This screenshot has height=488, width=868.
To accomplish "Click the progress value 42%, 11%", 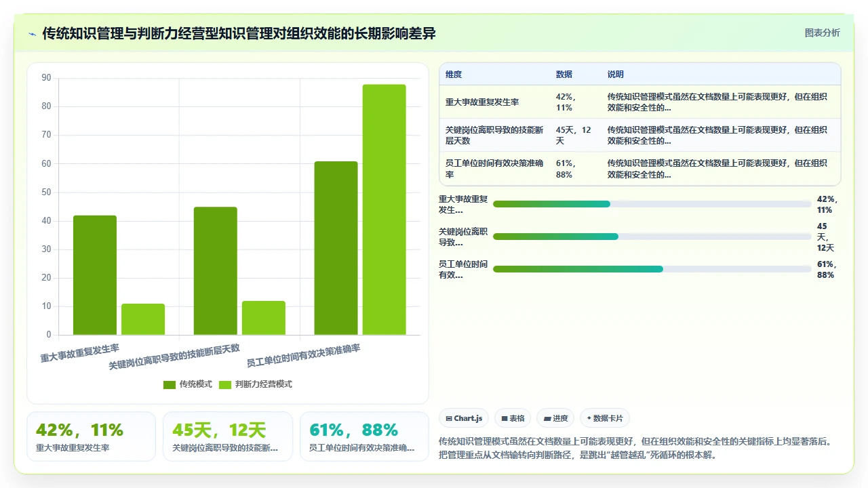I will point(827,204).
